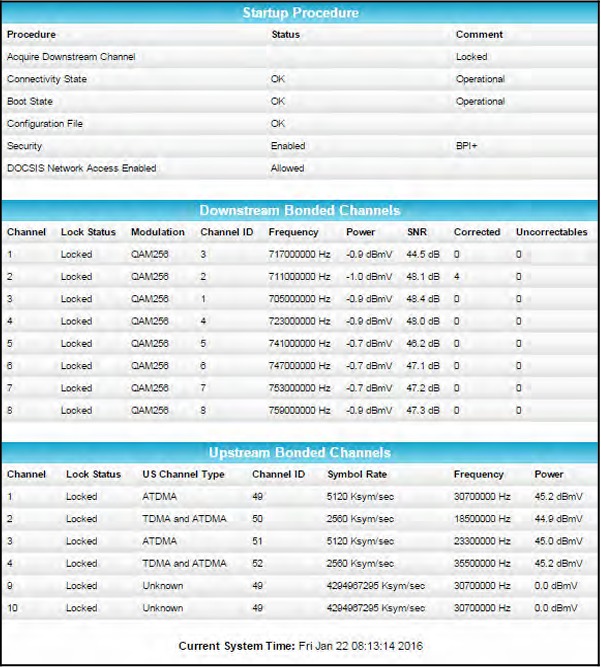601x667 pixels.
Task: Click the SNR column header
Action: click(x=416, y=232)
